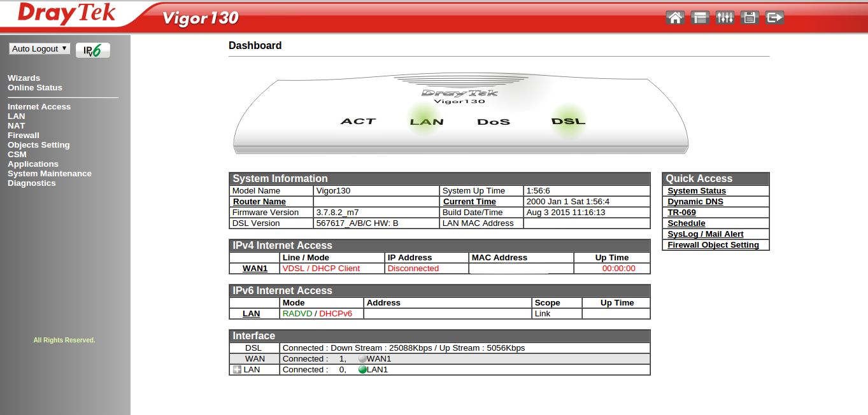Click the All Rights Reserved text
The height and width of the screenshot is (415, 868).
pos(64,341)
